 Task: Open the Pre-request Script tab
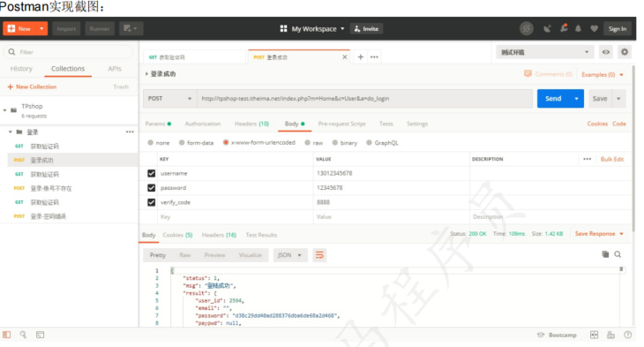click(x=341, y=124)
